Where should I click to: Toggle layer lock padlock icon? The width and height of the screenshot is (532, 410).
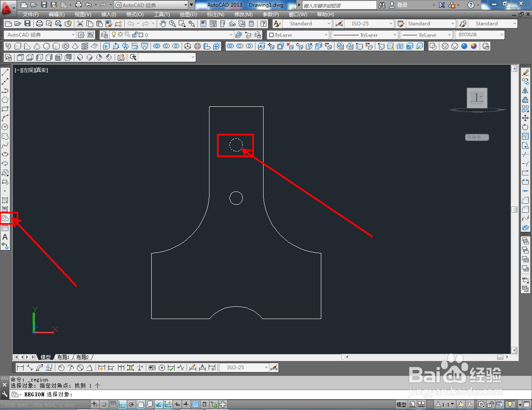[x=135, y=35]
